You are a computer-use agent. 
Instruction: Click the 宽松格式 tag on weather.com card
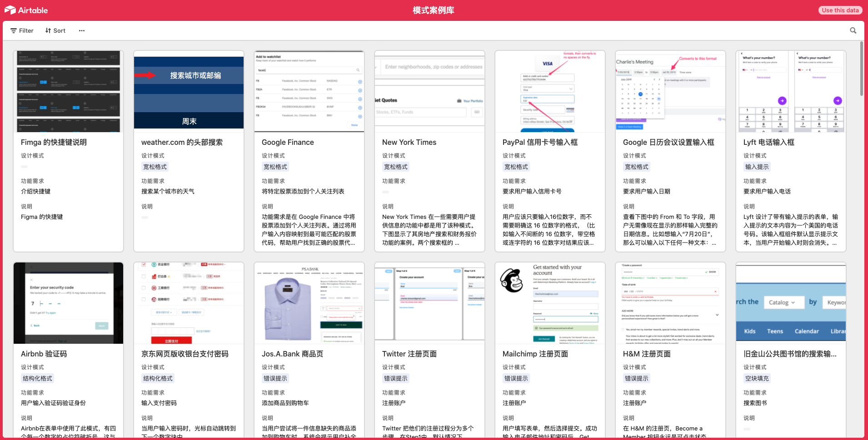point(155,167)
